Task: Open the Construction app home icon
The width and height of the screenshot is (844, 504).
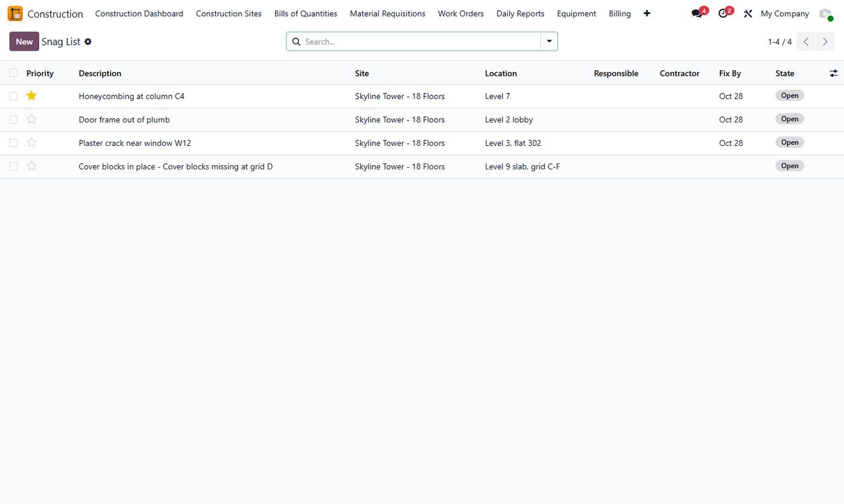Action: [15, 13]
